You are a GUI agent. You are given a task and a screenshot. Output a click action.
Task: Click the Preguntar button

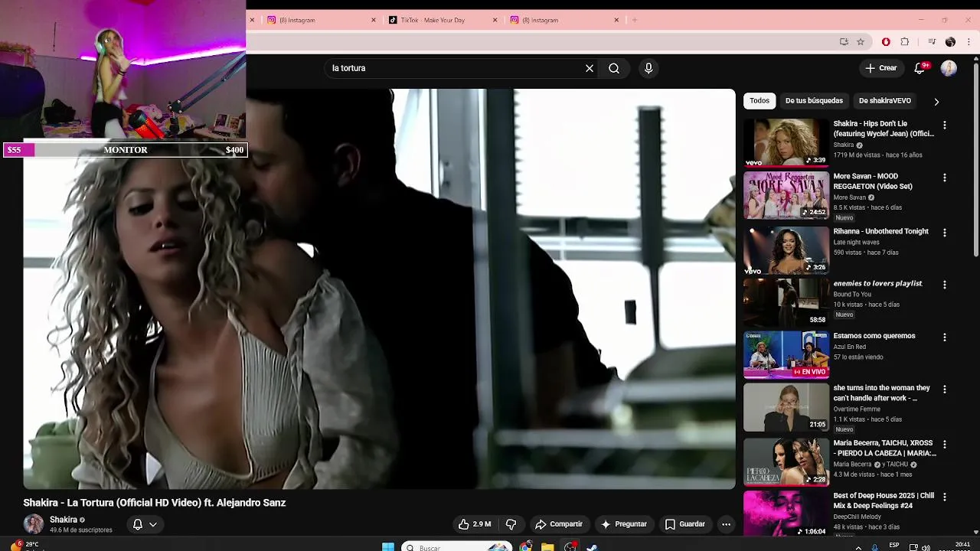coord(624,524)
